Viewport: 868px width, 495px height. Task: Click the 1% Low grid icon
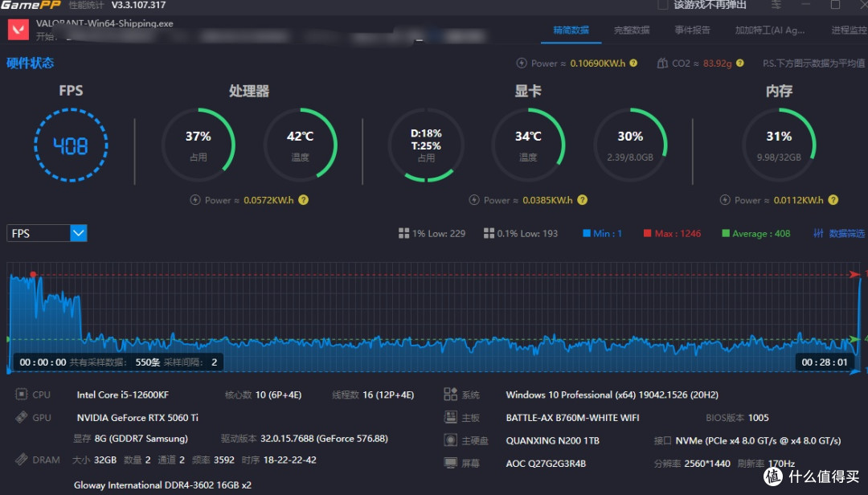click(403, 234)
